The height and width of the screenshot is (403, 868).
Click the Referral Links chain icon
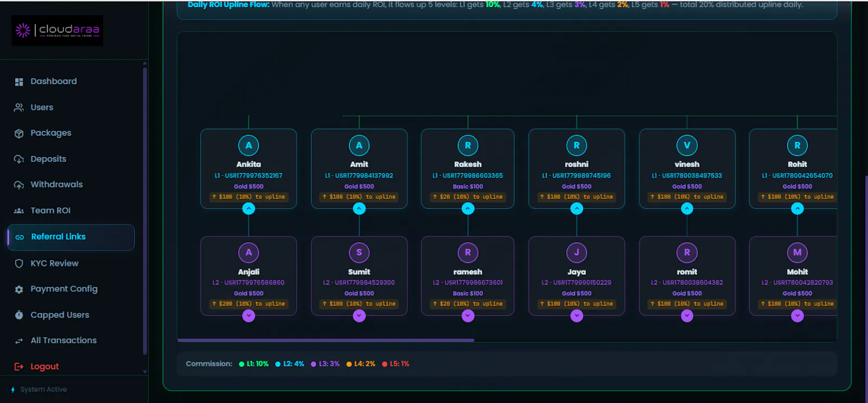(20, 237)
